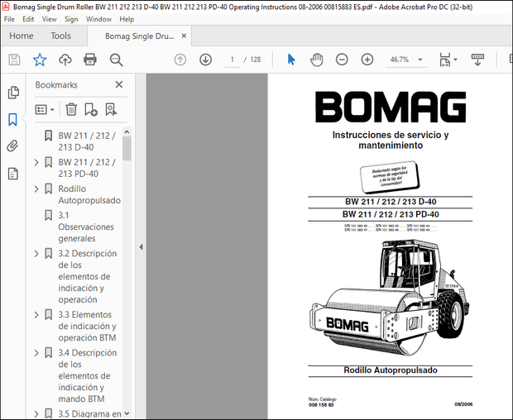Expand the 3.4 Descripción bookmark

(x=36, y=353)
